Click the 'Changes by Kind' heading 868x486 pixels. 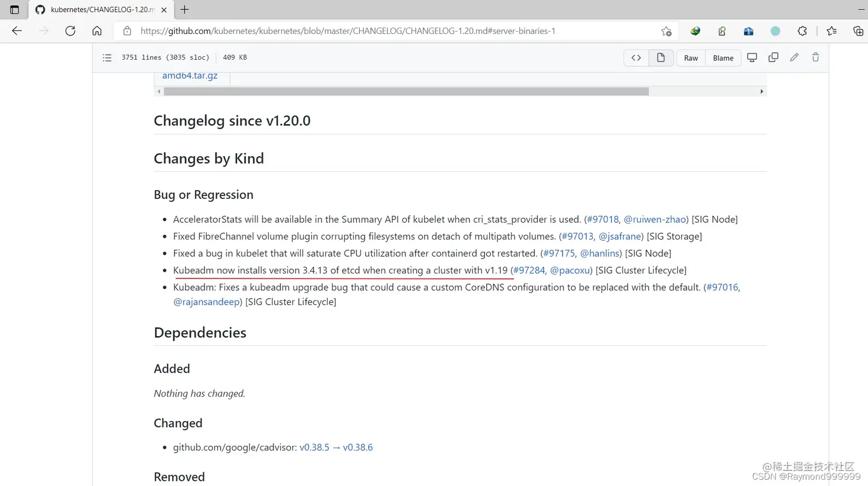209,159
